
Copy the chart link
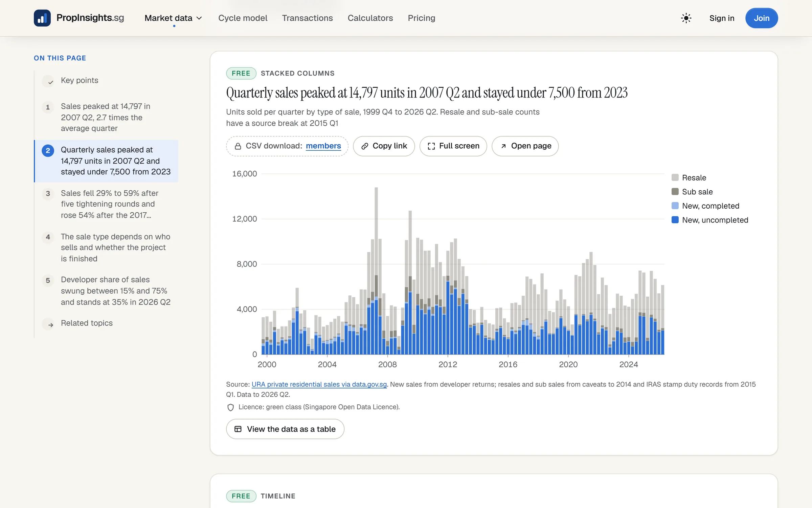(x=384, y=146)
